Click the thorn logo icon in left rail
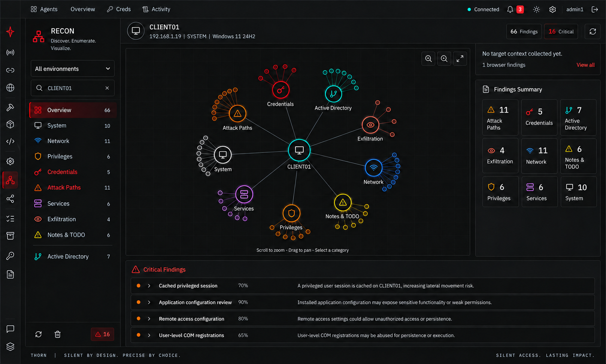Image resolution: width=606 pixels, height=364 pixels. pyautogui.click(x=10, y=32)
